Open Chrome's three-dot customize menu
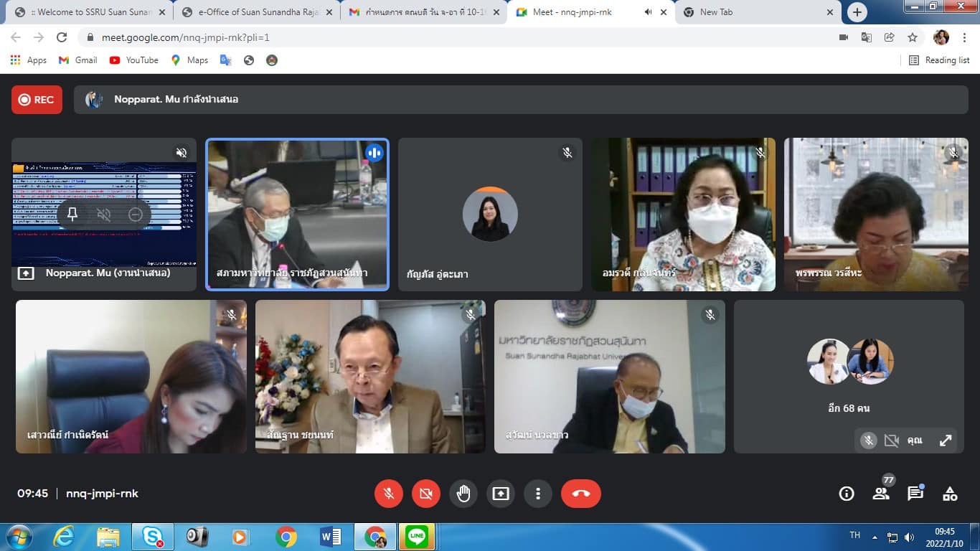 (964, 37)
